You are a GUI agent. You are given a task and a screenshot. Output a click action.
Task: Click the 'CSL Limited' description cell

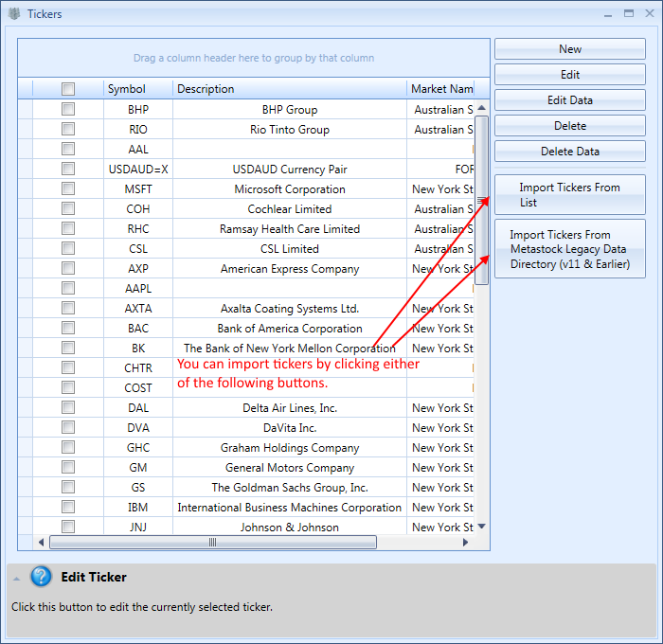point(290,249)
